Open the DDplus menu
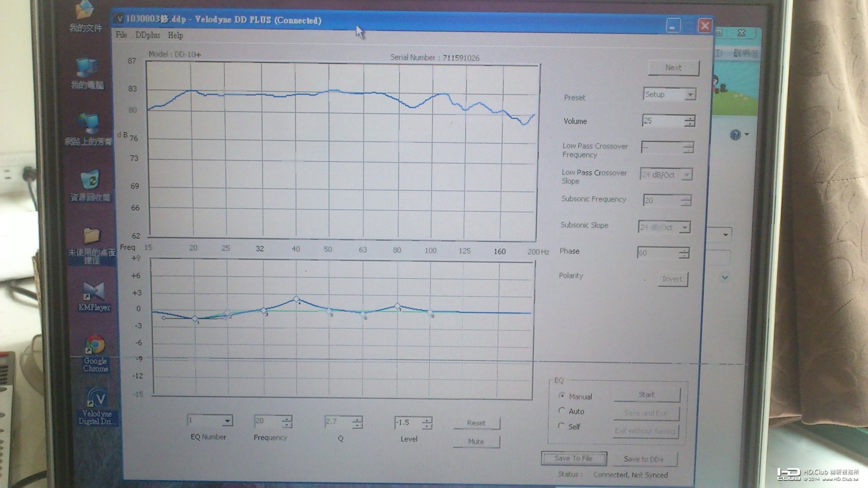 click(x=148, y=35)
